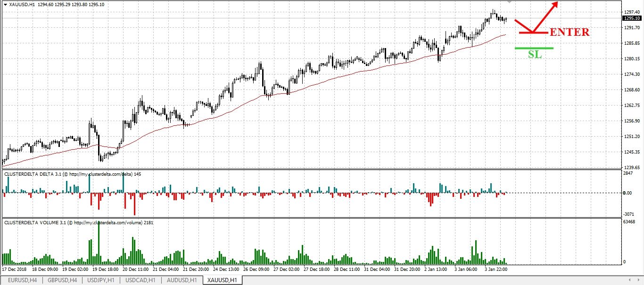This screenshot has width=644, height=285.
Task: Click the current price label 1295.10
Action: tap(631, 18)
